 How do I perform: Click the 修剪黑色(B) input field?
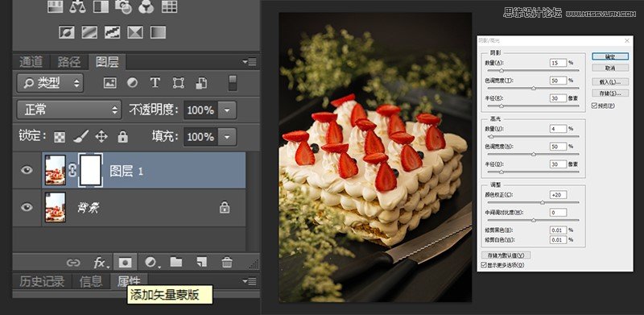pos(558,230)
